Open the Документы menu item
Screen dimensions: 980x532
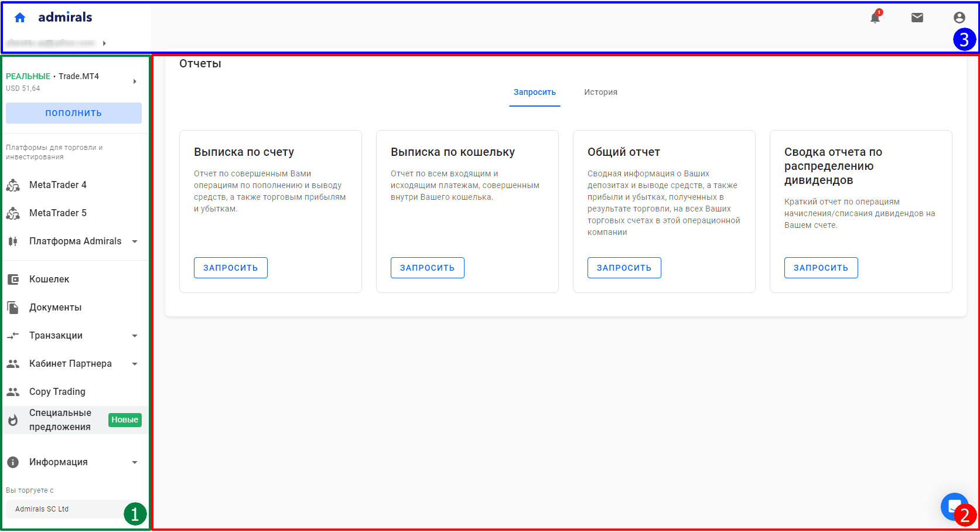point(56,308)
